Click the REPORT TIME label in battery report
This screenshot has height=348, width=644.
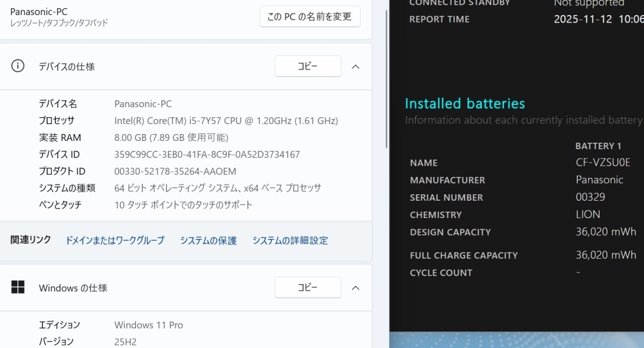tap(440, 19)
